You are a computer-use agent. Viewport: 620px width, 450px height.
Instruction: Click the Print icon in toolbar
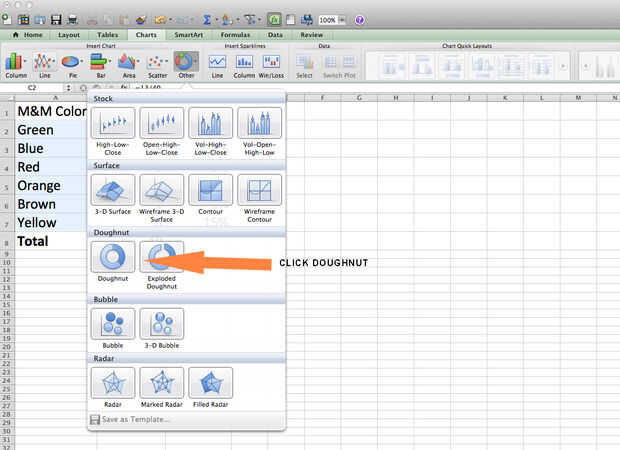pos(72,19)
